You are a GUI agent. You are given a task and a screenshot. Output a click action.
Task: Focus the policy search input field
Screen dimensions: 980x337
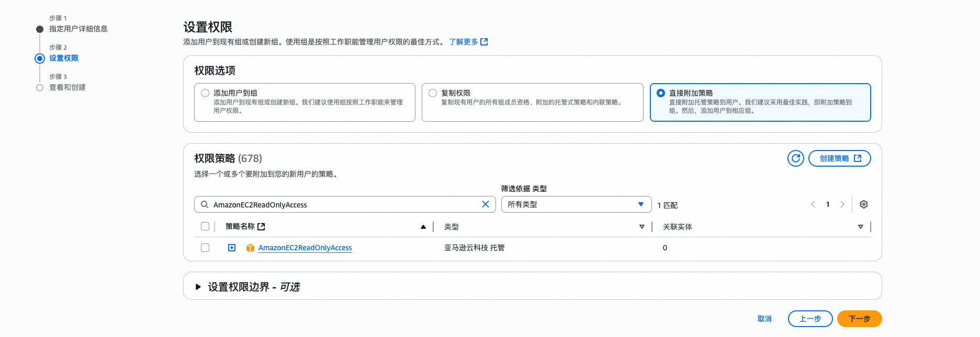345,204
